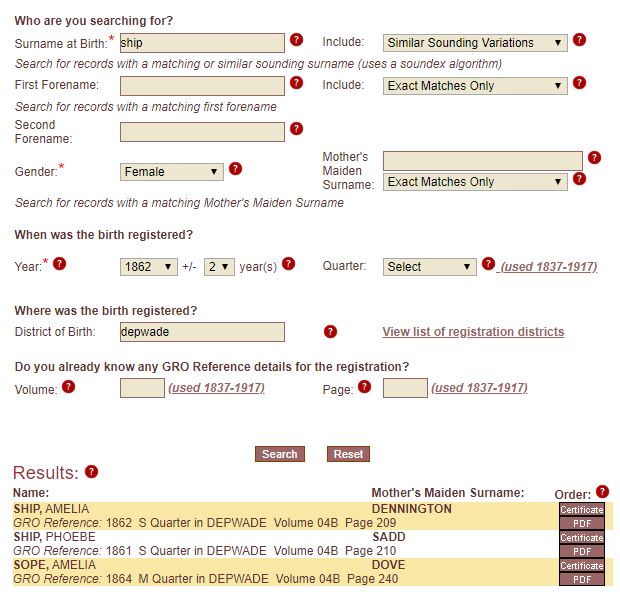Screen dimensions: 620x597
Task: Click the Reset button
Action: coord(348,454)
